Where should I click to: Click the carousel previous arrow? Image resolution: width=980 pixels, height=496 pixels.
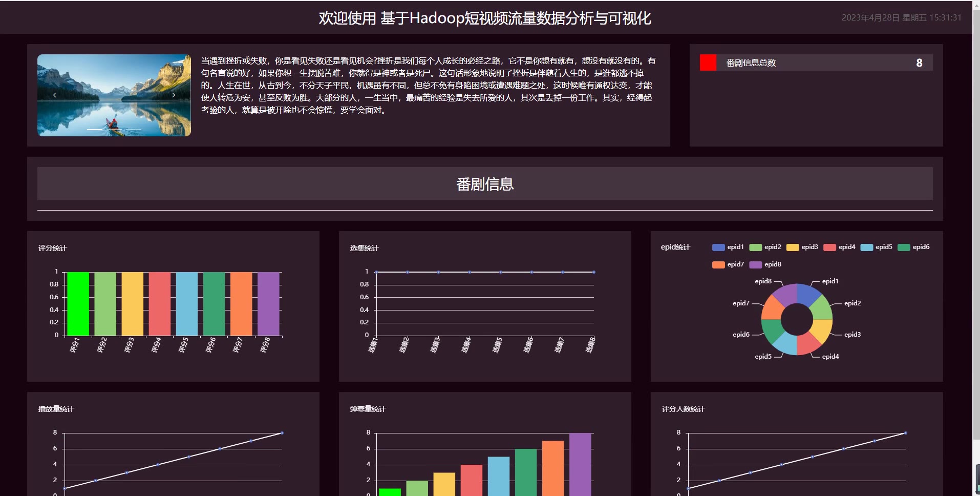(55, 95)
